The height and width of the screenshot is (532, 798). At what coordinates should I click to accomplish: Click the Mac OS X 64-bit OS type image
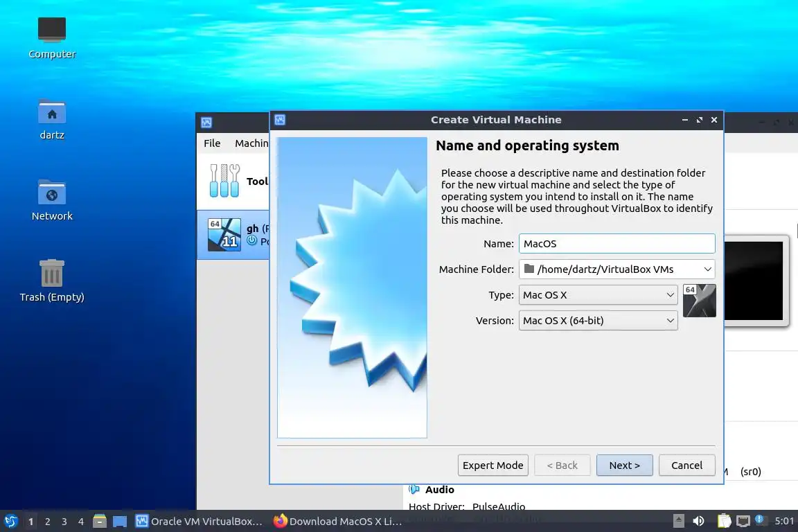click(x=699, y=301)
